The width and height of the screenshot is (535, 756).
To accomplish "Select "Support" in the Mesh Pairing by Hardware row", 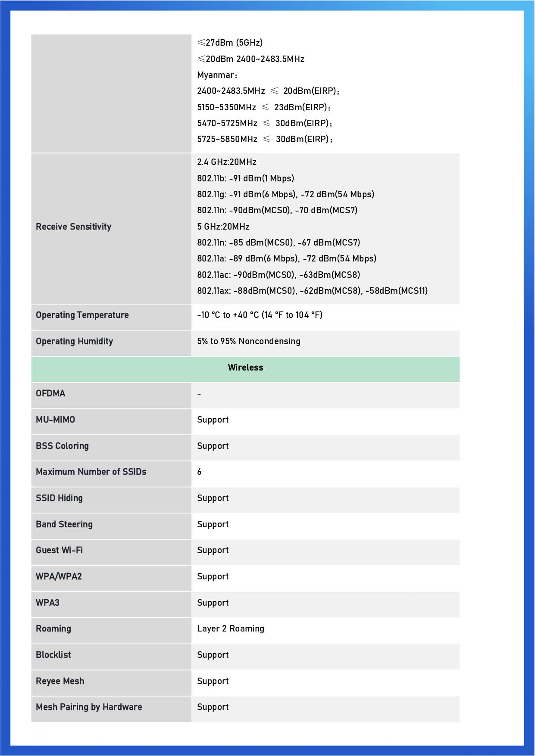I will pos(213,707).
